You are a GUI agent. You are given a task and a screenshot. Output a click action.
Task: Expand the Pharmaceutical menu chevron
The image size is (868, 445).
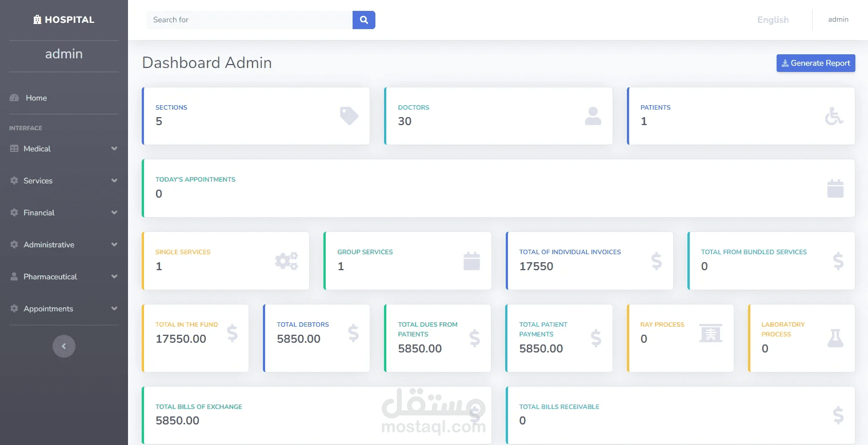(x=114, y=276)
